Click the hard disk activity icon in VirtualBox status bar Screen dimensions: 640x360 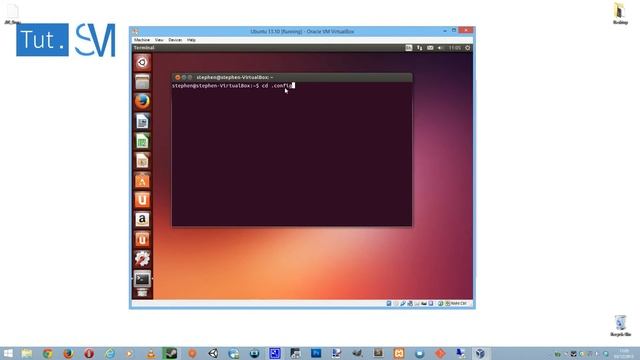(389, 304)
